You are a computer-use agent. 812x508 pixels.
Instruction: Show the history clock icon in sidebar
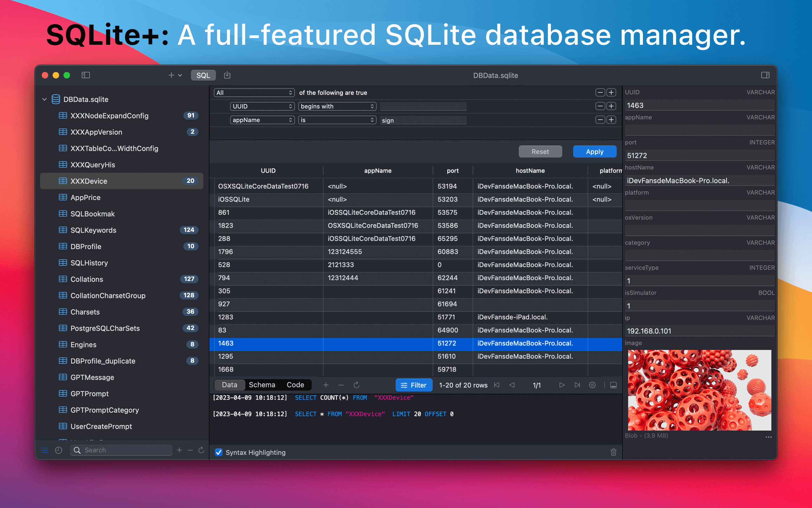tap(58, 450)
